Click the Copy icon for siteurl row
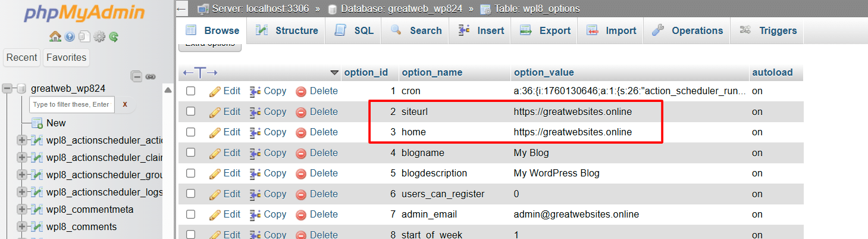The image size is (868, 239). pos(255,111)
